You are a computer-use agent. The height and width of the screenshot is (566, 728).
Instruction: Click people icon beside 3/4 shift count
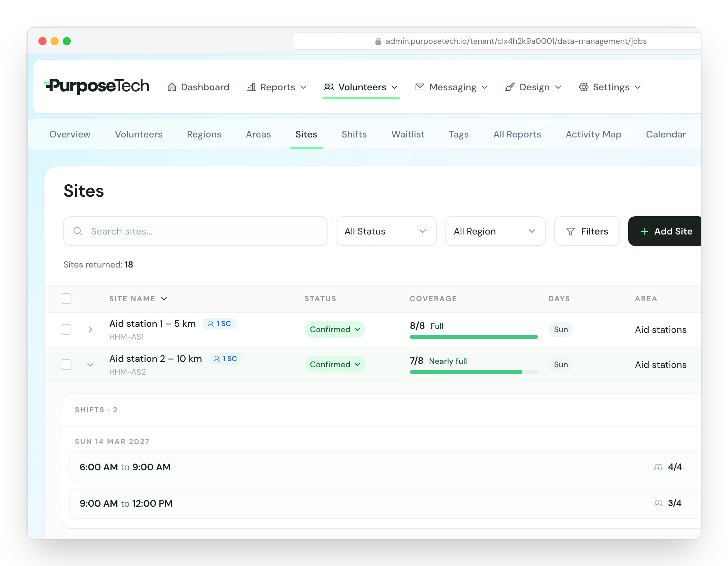coord(659,503)
